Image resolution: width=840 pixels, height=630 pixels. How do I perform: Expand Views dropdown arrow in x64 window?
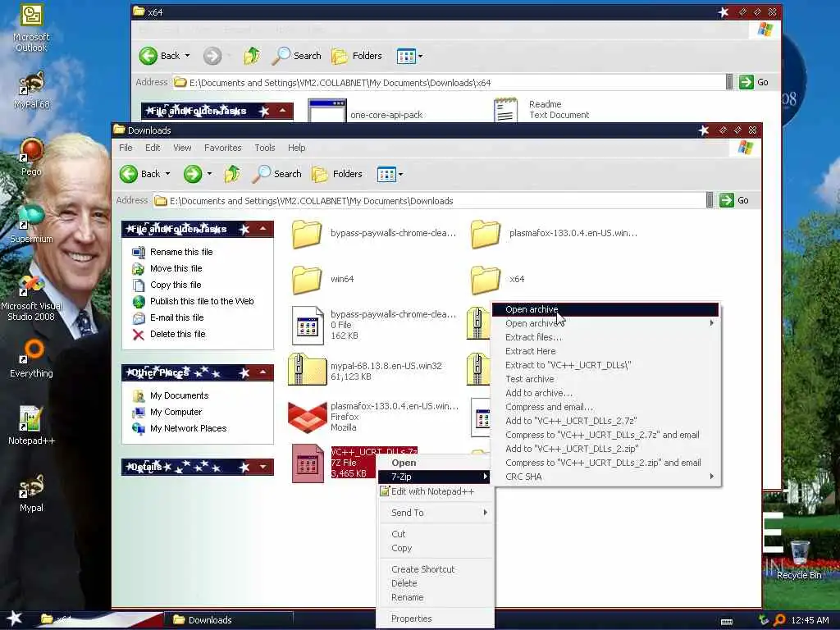tap(421, 57)
